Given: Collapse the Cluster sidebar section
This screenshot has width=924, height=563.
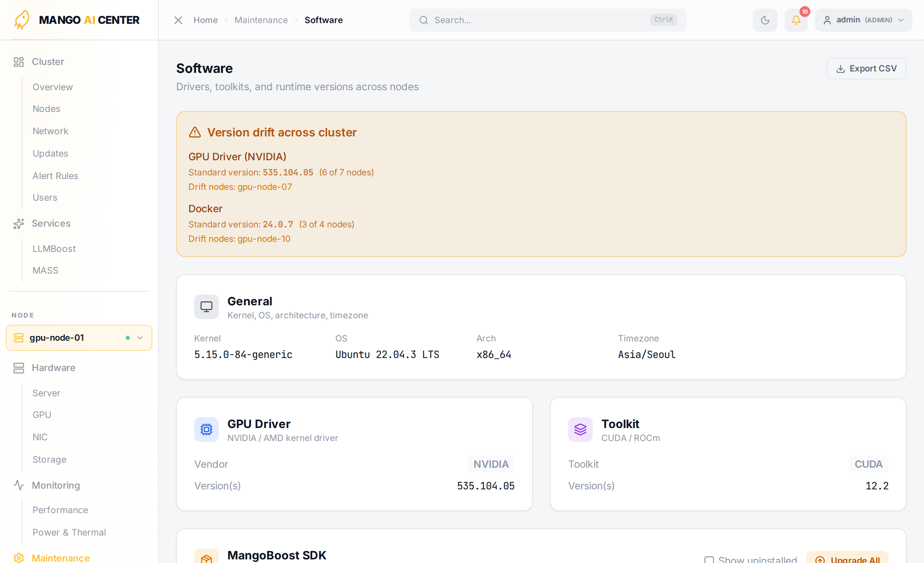Looking at the screenshot, I should [48, 62].
